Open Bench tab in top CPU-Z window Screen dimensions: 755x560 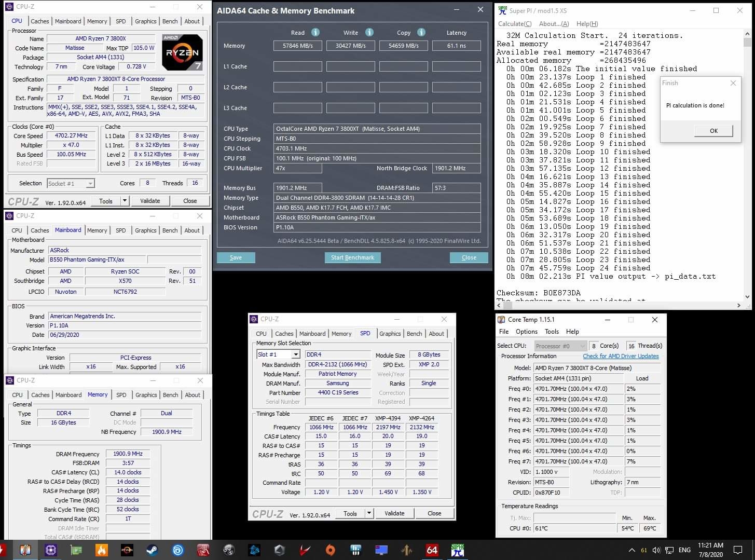pos(170,21)
